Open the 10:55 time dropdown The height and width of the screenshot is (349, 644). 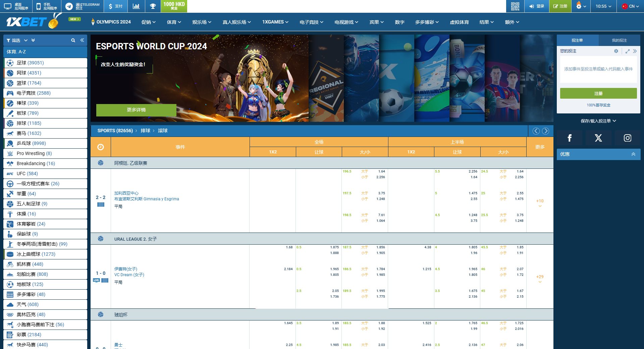tap(603, 6)
